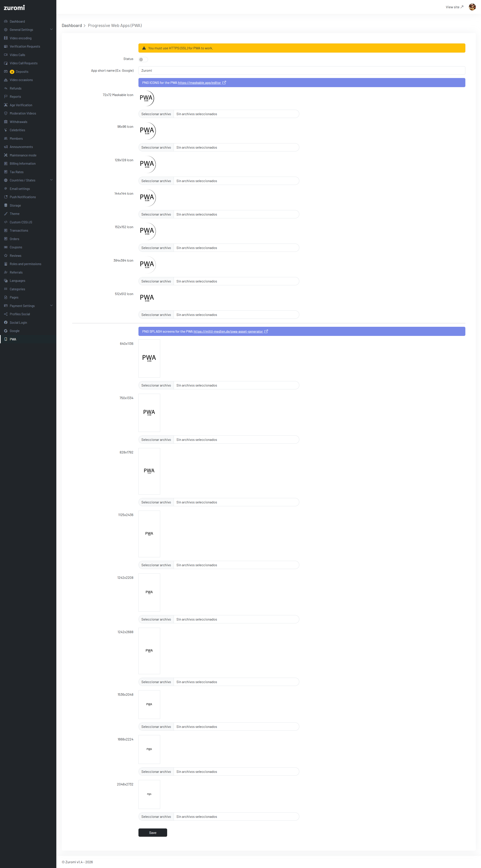Click the Celebrities sidebar icon
This screenshot has width=481, height=868.
pos(6,130)
